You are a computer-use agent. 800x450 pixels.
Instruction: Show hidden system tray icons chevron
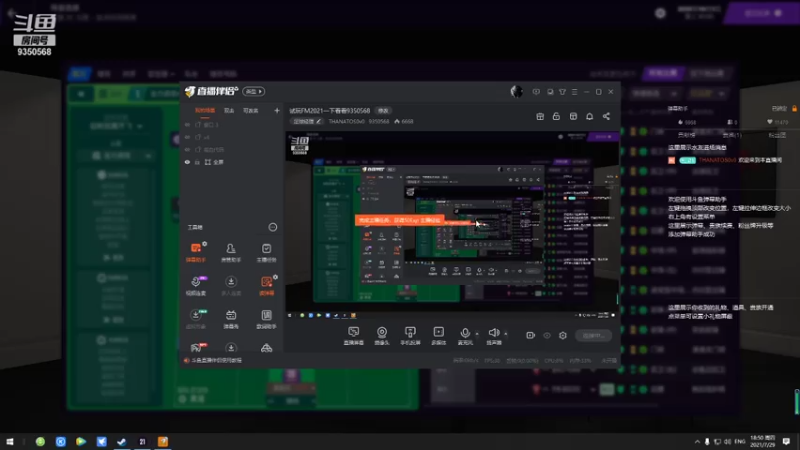tap(697, 441)
